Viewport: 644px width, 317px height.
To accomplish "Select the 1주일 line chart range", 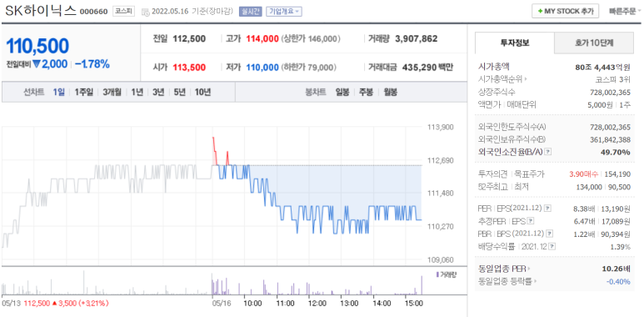I will [84, 92].
